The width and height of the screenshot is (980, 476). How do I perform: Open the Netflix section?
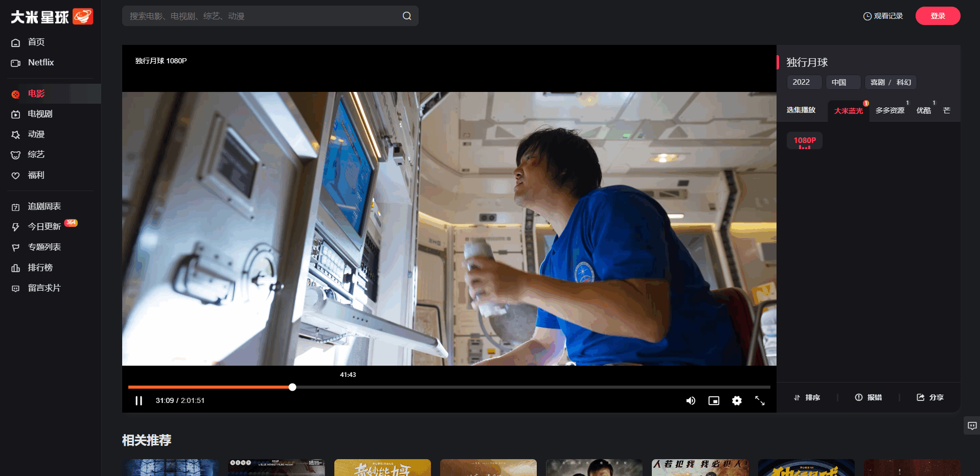41,62
